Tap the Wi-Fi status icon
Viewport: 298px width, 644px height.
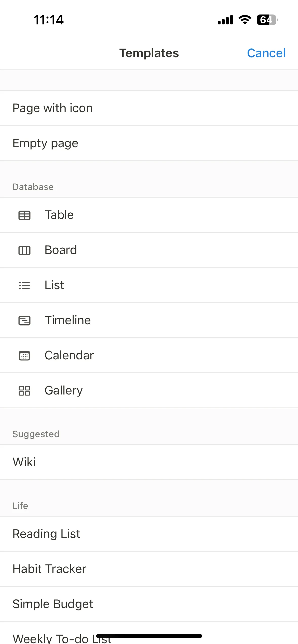[245, 20]
